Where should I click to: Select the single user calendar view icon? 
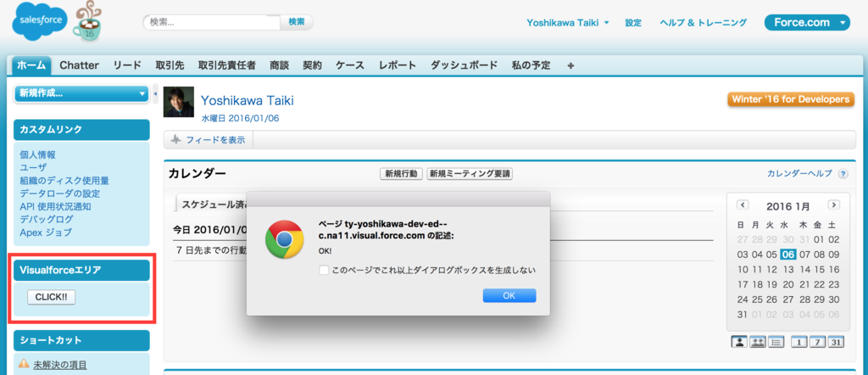[739, 342]
